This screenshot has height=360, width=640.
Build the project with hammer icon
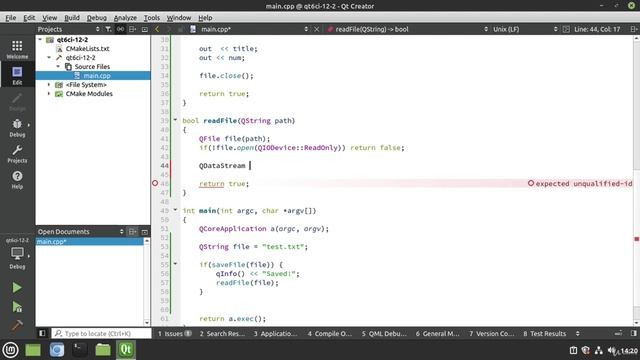pyautogui.click(x=17, y=325)
